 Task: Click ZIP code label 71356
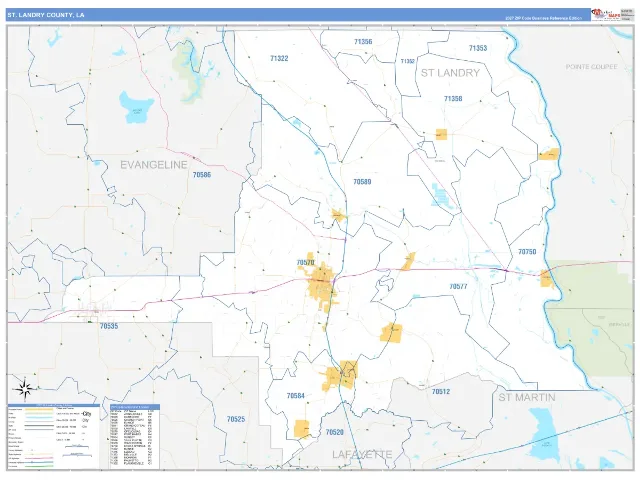point(363,42)
